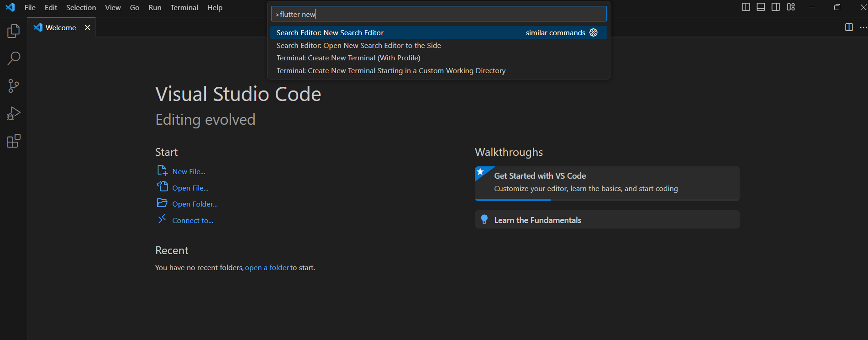
Task: Open the Search view in activity bar
Action: (14, 58)
